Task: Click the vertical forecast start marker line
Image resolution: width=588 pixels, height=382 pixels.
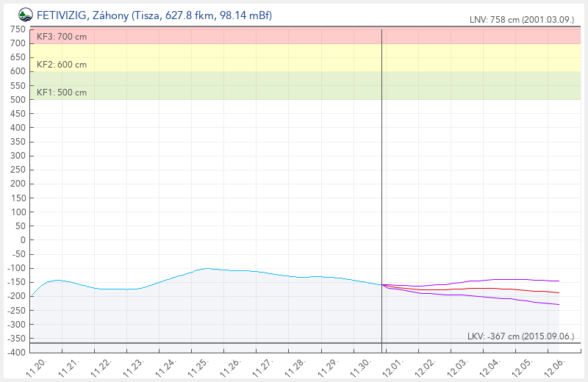Action: tap(381, 184)
